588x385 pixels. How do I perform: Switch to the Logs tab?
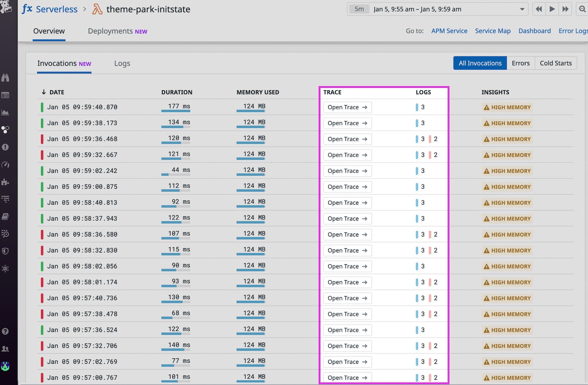click(122, 63)
